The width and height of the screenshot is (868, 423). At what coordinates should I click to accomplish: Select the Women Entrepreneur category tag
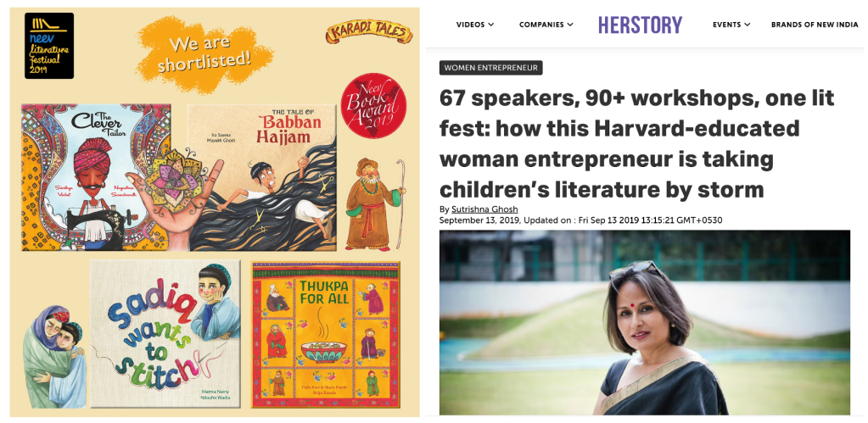(491, 68)
